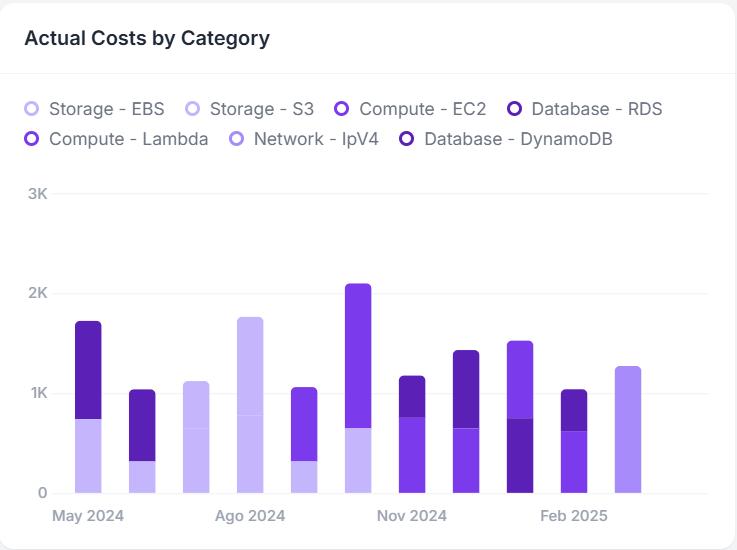This screenshot has height=550, width=737.
Task: Click the last bar on the right
Action: click(x=628, y=430)
